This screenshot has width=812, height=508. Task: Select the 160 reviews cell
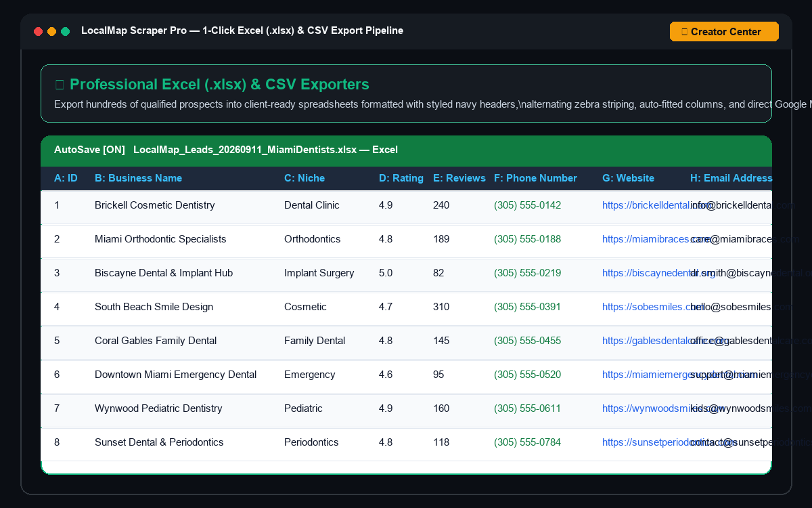(x=441, y=408)
